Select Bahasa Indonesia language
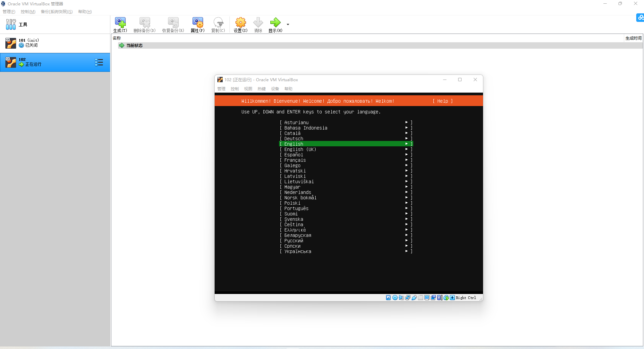 click(346, 128)
